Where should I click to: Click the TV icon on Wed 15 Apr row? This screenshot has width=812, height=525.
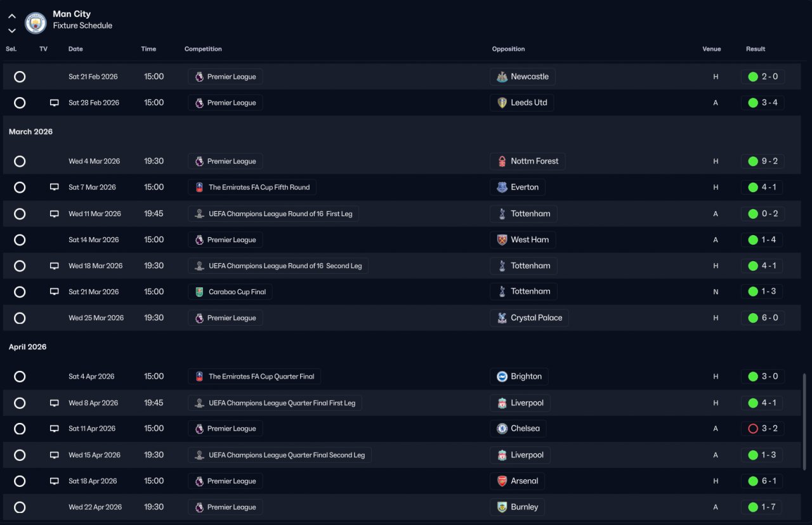coord(55,455)
